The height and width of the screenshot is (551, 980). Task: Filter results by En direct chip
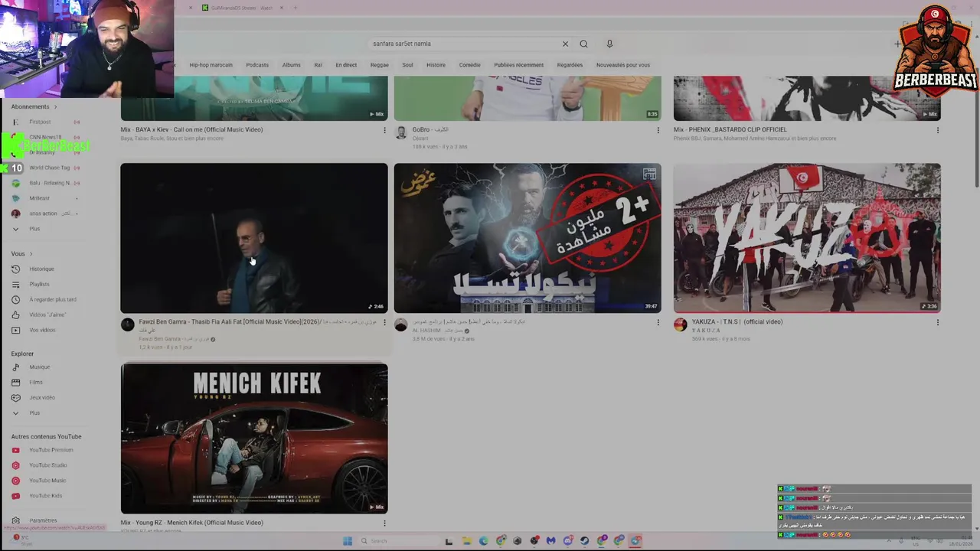pos(346,65)
